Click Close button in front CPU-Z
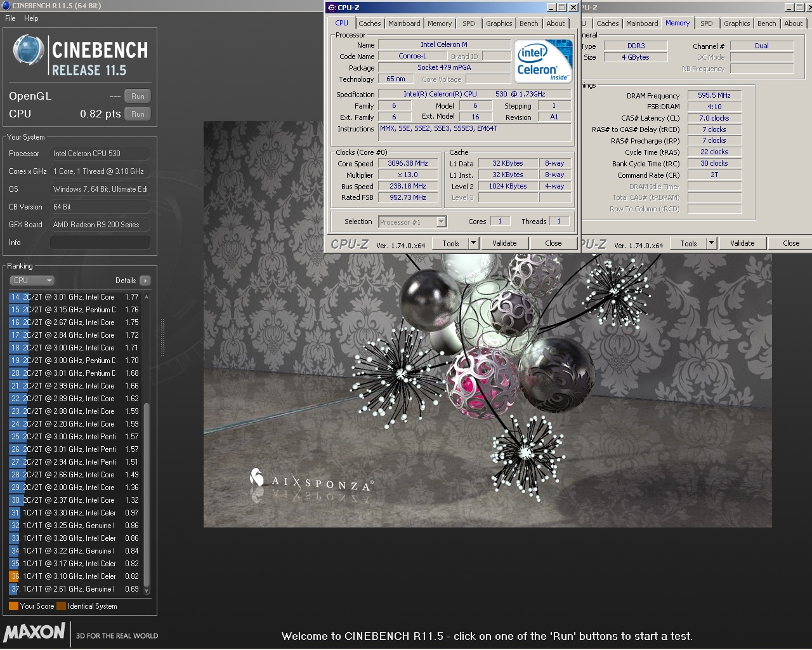 pos(553,243)
